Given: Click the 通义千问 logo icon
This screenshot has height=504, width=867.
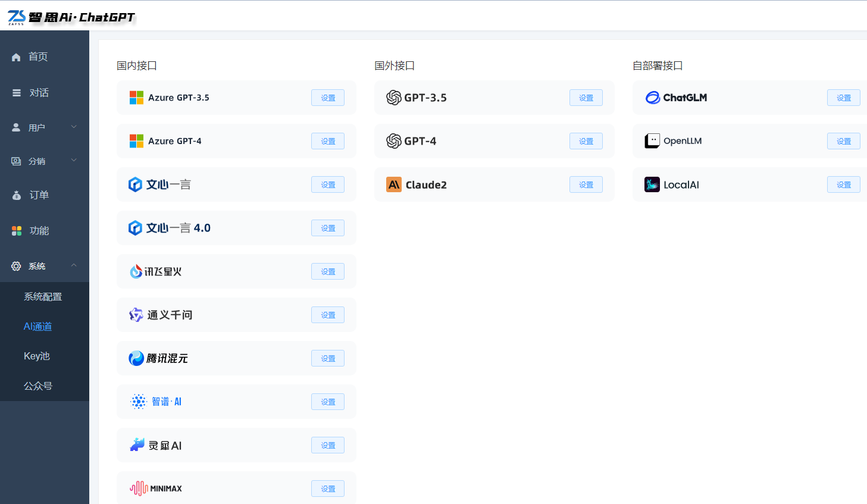Looking at the screenshot, I should (x=136, y=315).
